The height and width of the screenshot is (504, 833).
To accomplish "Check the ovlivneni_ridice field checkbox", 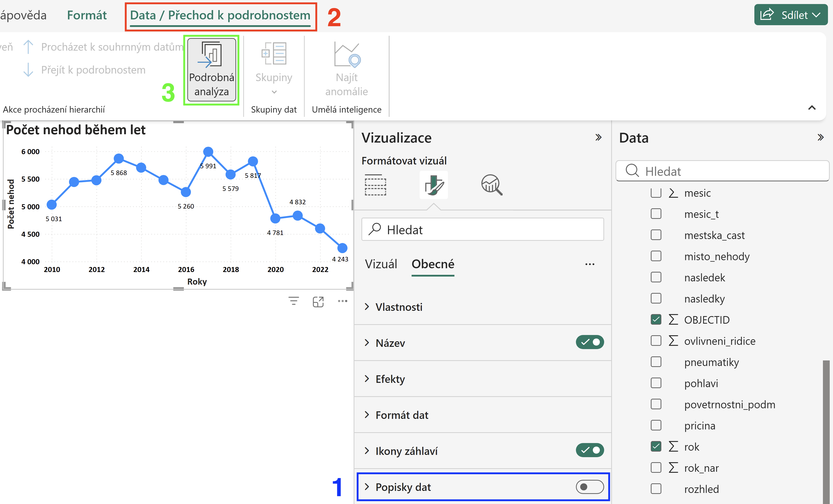I will [x=656, y=341].
